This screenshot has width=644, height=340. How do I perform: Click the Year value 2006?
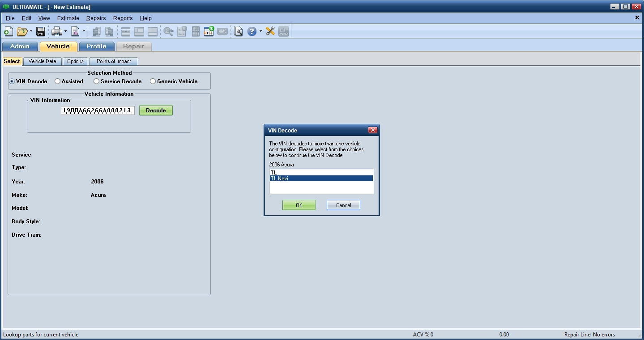coord(97,182)
